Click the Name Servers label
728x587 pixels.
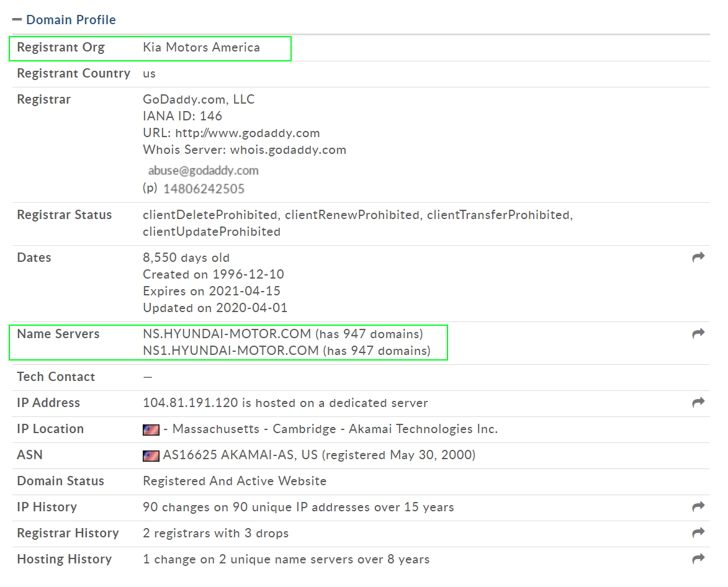point(58,334)
